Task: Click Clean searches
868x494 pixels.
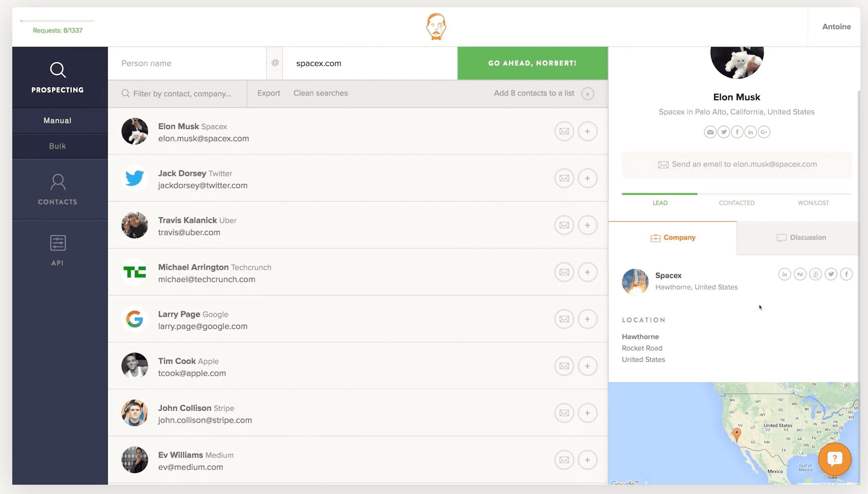Action: 320,93
